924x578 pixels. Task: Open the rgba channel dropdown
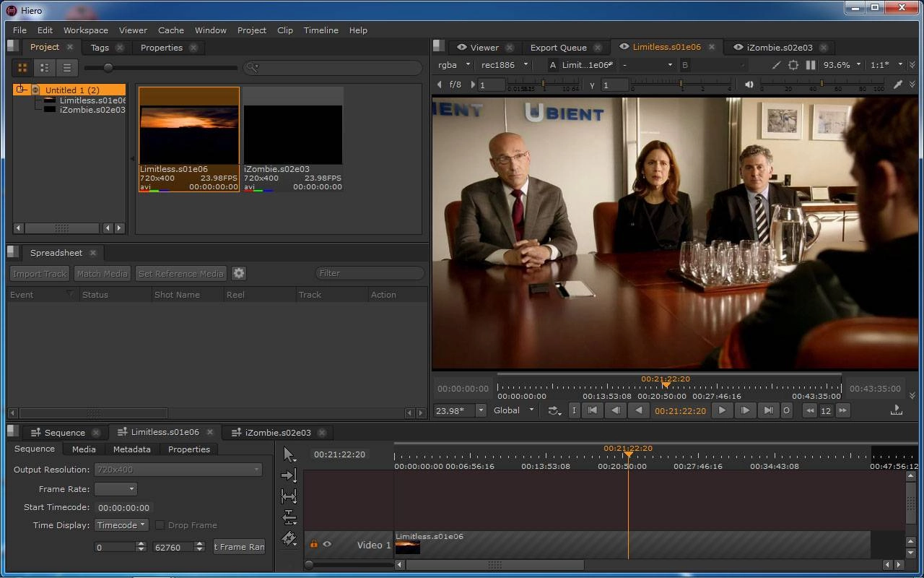click(x=454, y=65)
